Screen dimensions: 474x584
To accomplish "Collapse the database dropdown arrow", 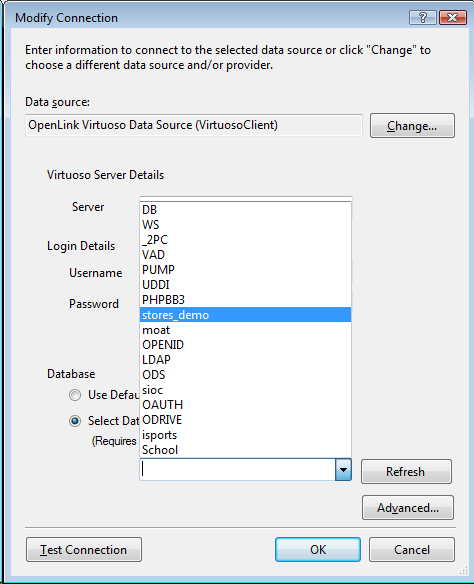I will click(343, 470).
